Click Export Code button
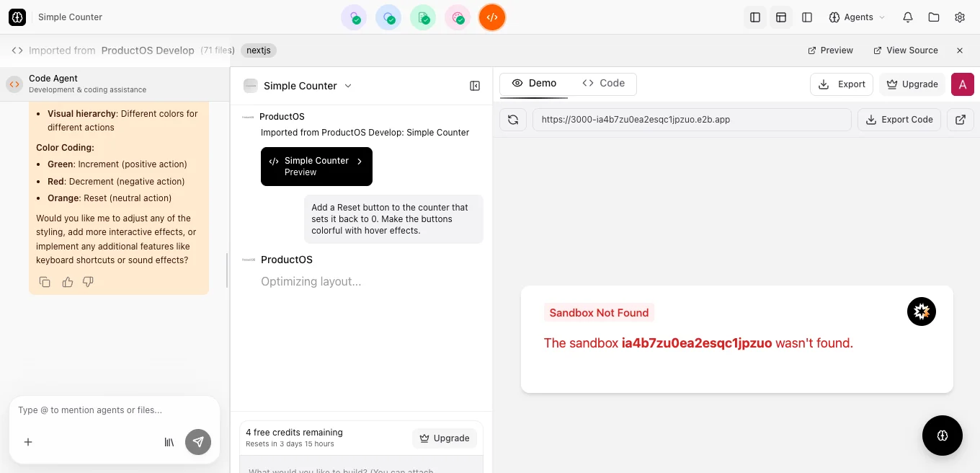Screen dimensions: 980x473 (x=899, y=120)
